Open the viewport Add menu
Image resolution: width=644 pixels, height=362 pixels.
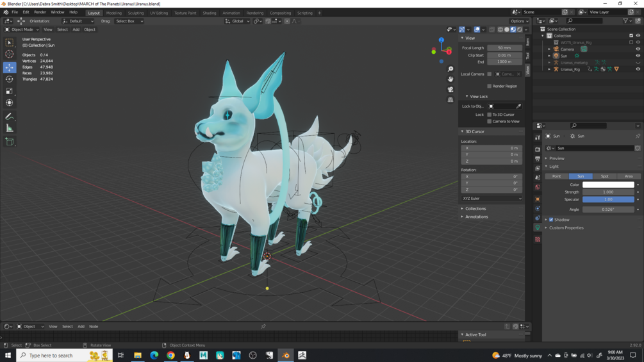coord(76,29)
